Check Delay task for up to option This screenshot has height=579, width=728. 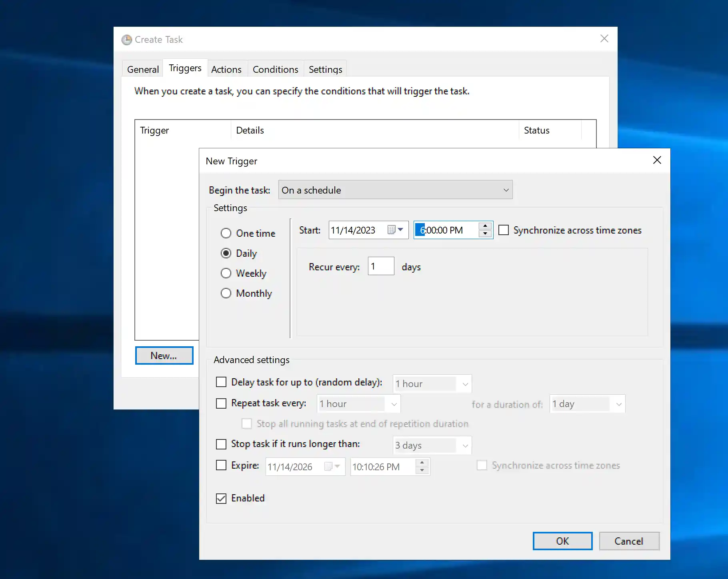(221, 382)
